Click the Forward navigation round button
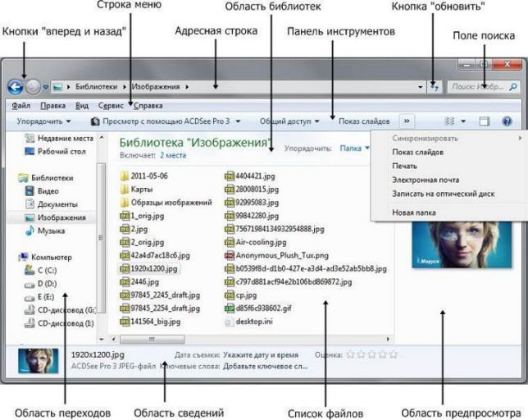 pyautogui.click(x=33, y=87)
